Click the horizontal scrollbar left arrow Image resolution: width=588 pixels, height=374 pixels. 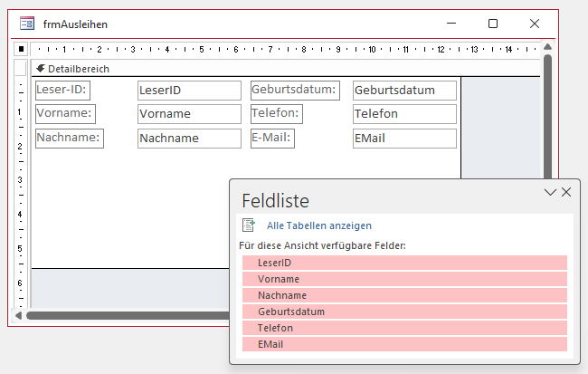[x=18, y=316]
